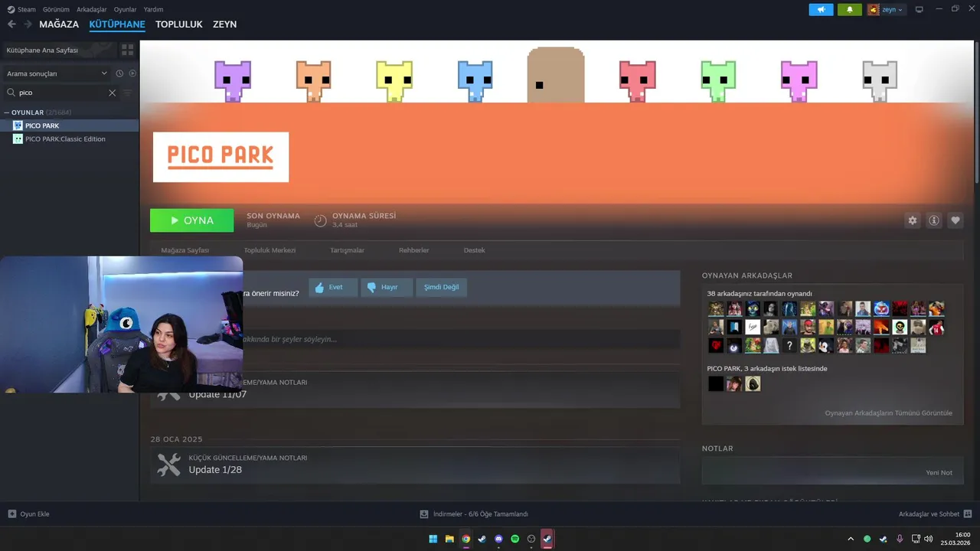Open the Steam menu

[x=21, y=9]
